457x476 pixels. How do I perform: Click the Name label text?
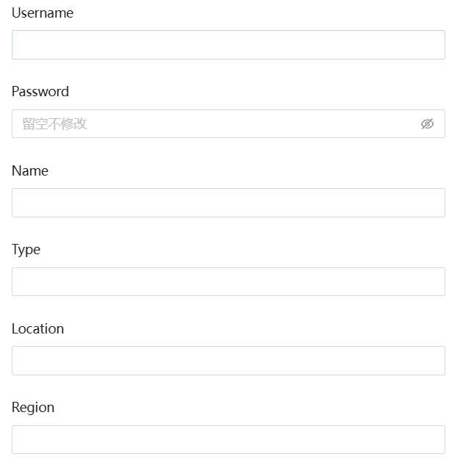click(x=30, y=170)
